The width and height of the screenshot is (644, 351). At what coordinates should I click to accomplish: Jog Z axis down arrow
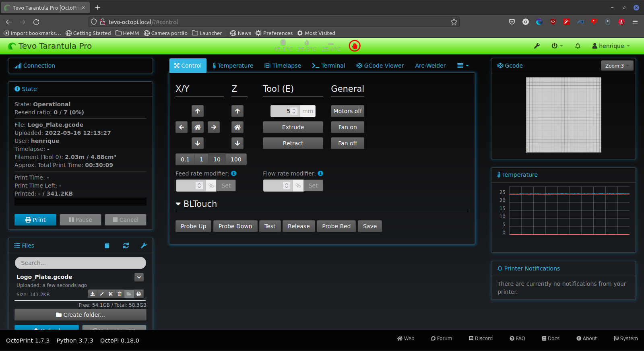point(237,143)
